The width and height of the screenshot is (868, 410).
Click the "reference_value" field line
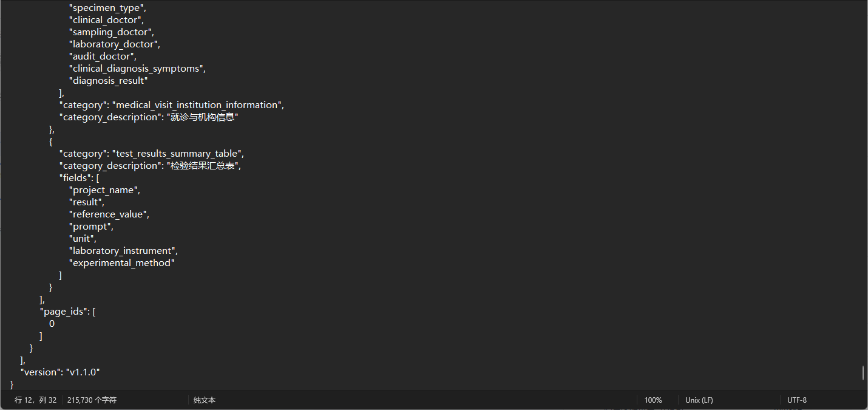[x=109, y=214]
